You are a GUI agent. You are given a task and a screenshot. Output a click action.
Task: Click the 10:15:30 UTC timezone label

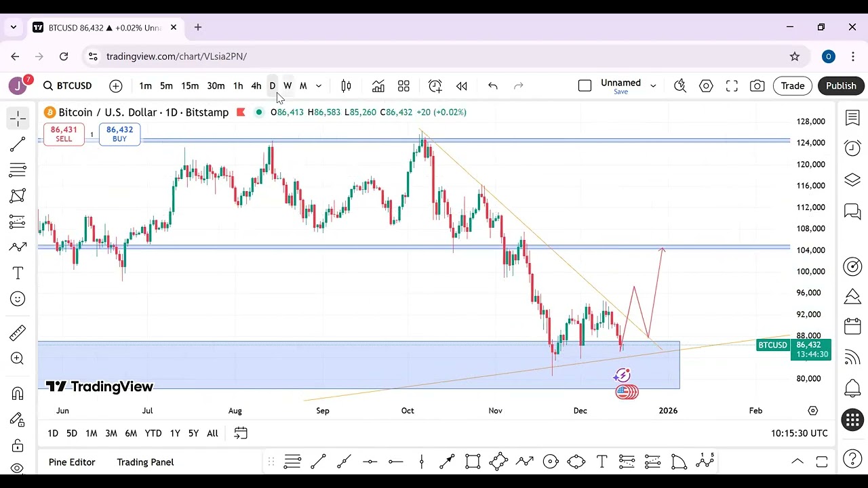point(800,434)
